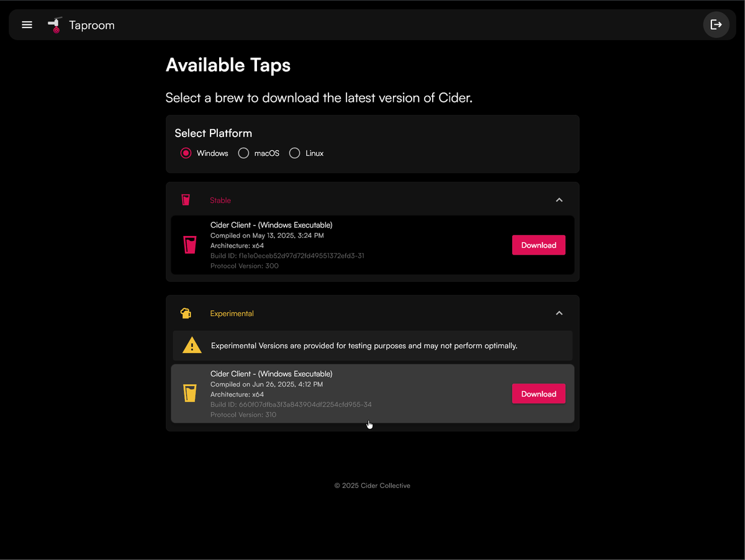The image size is (745, 560).
Task: Open the hamburger navigation menu
Action: (27, 25)
